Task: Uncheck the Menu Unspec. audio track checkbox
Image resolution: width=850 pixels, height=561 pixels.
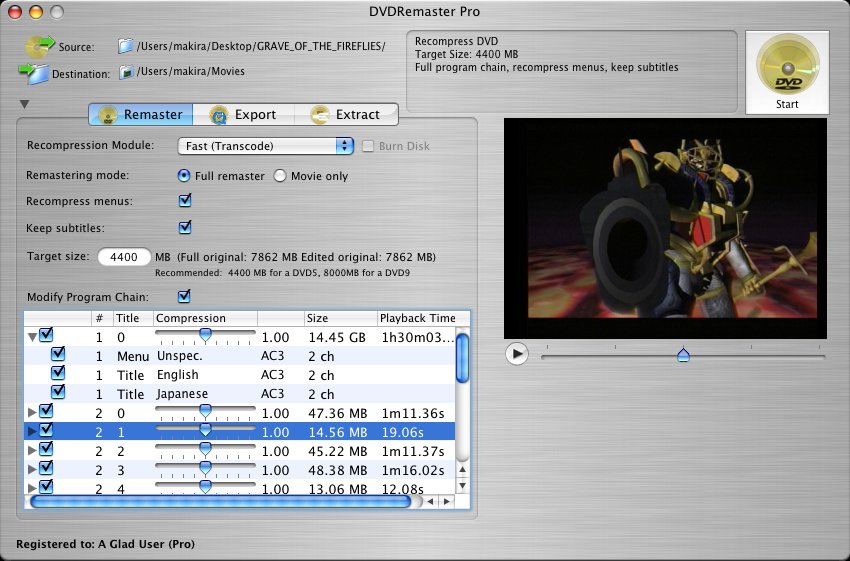Action: [x=58, y=354]
